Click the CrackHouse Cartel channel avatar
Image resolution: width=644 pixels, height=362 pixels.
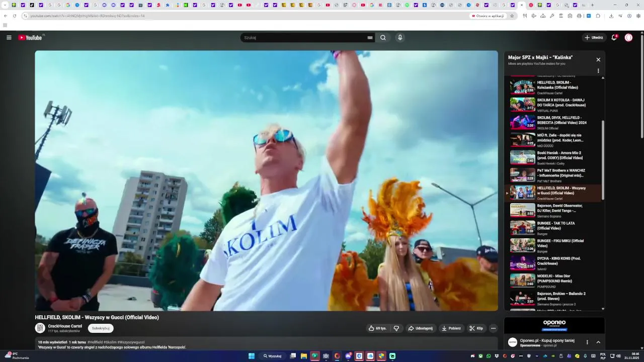pos(40,328)
